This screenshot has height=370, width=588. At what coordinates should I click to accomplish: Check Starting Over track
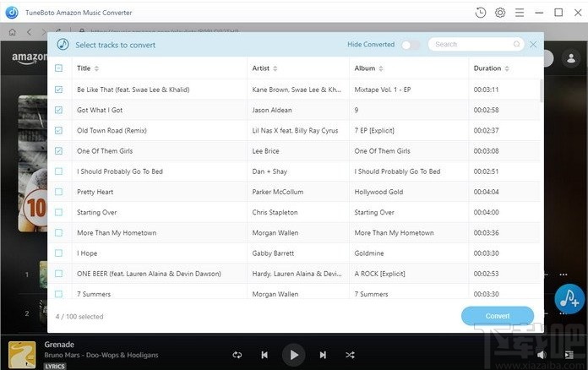59,212
